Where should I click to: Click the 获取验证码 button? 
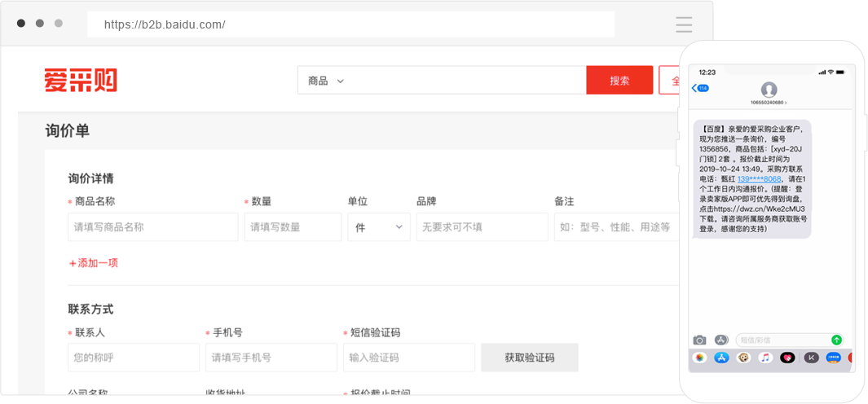coord(529,358)
